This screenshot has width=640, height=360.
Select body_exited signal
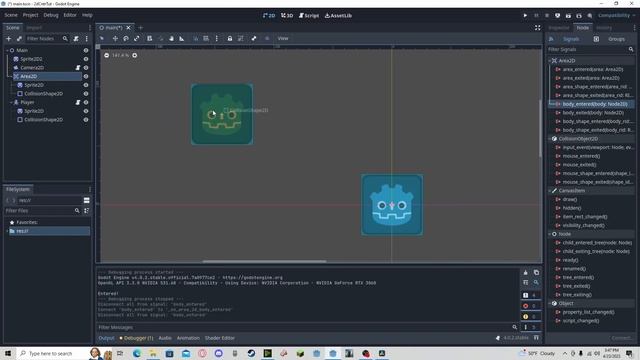pos(593,113)
